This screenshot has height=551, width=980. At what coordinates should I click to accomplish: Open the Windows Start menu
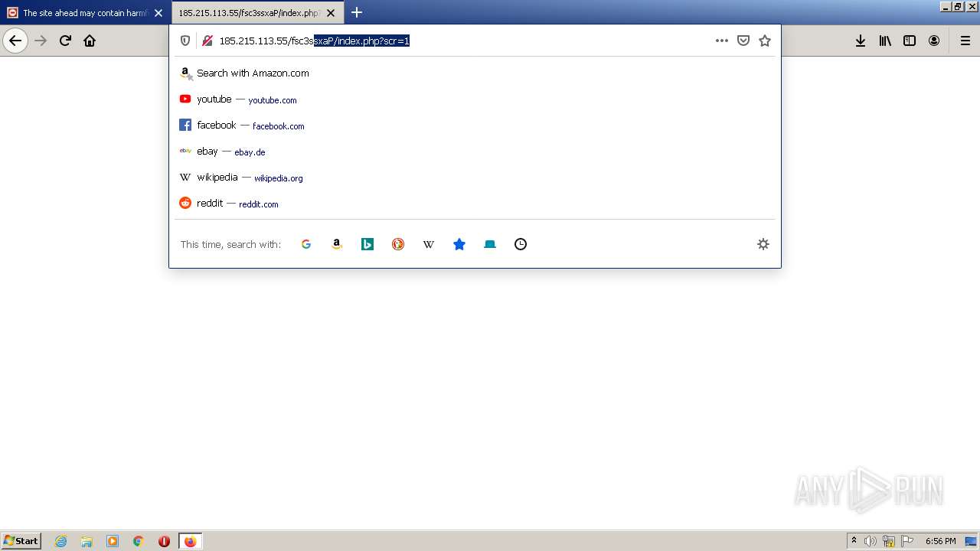[x=21, y=540]
